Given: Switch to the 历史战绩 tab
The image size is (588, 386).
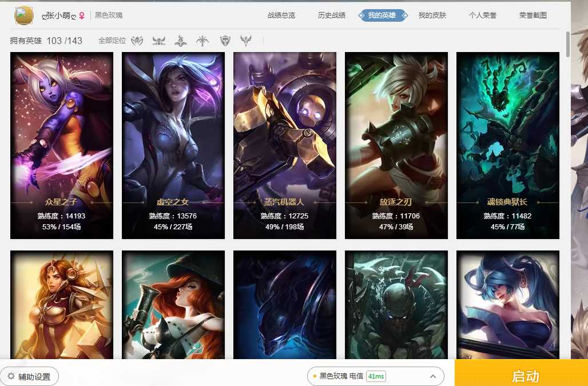Looking at the screenshot, I should pos(332,15).
